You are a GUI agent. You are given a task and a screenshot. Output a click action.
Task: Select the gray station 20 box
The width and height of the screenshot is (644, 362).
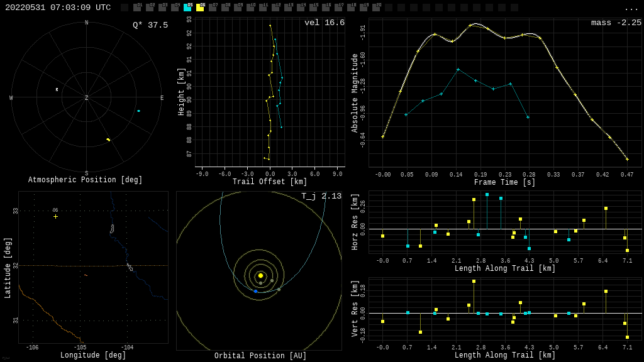[x=376, y=8]
